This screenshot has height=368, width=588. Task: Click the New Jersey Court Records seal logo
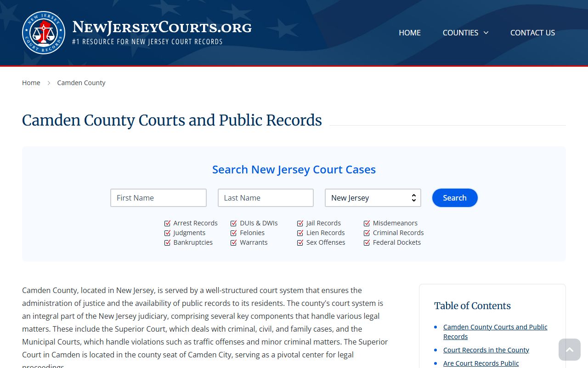(44, 33)
